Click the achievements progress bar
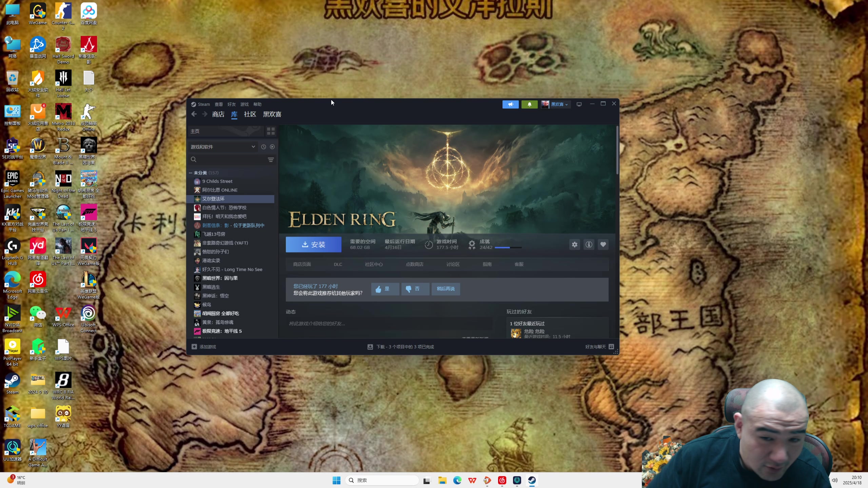 508,248
